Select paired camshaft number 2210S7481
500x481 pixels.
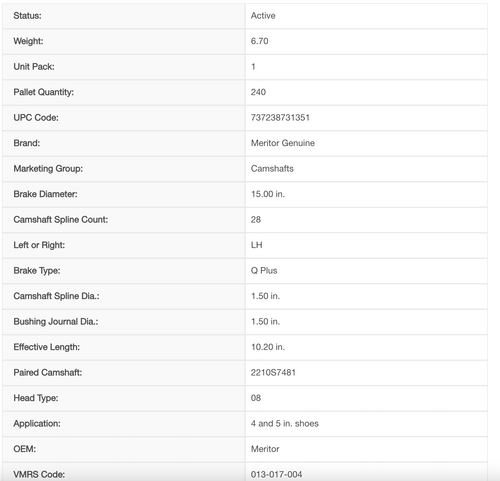tap(273, 372)
